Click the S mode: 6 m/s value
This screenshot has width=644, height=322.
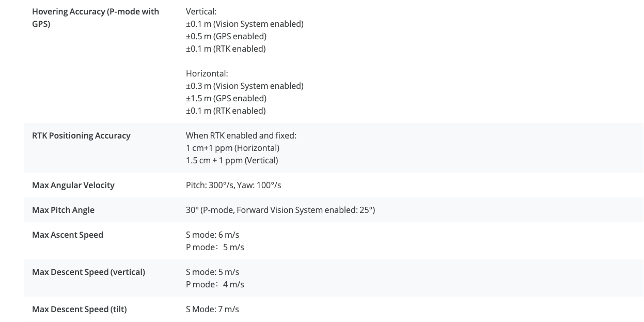(x=213, y=235)
